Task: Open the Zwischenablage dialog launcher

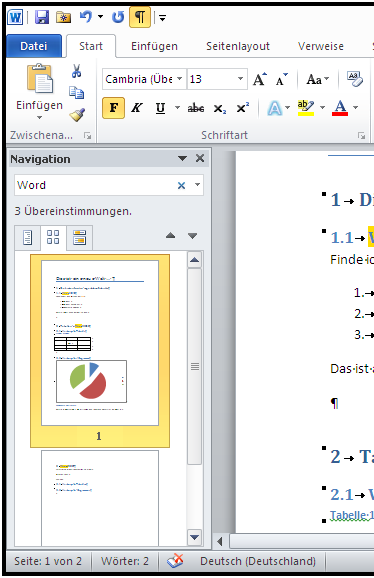Action: pyautogui.click(x=87, y=136)
